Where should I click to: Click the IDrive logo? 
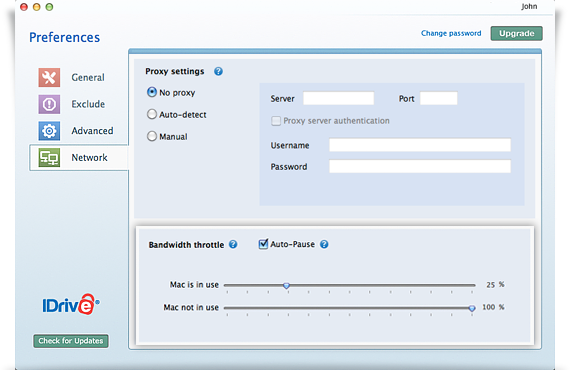[71, 305]
